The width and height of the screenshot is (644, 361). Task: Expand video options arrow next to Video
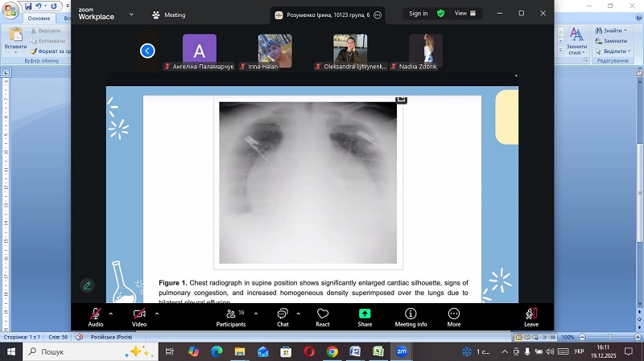coord(156,314)
